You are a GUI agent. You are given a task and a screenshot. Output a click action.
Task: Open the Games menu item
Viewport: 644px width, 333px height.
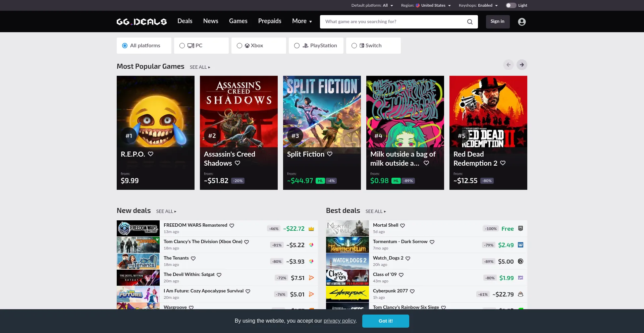[238, 21]
